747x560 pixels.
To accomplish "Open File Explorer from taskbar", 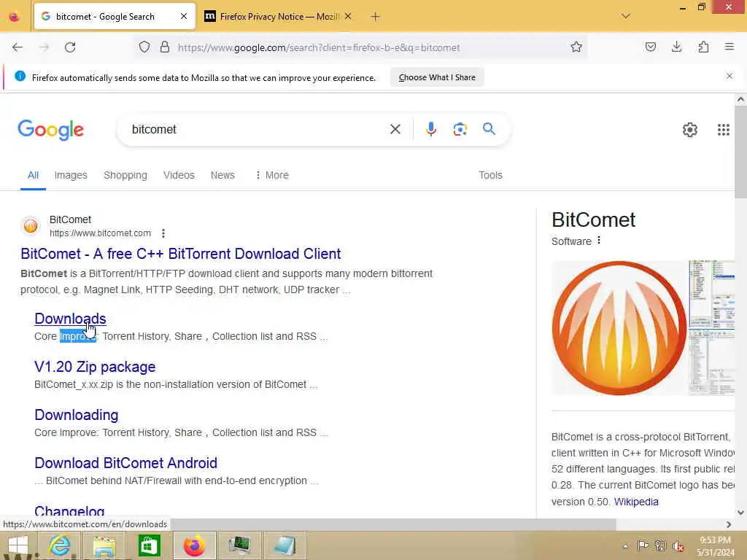I will [x=104, y=545].
